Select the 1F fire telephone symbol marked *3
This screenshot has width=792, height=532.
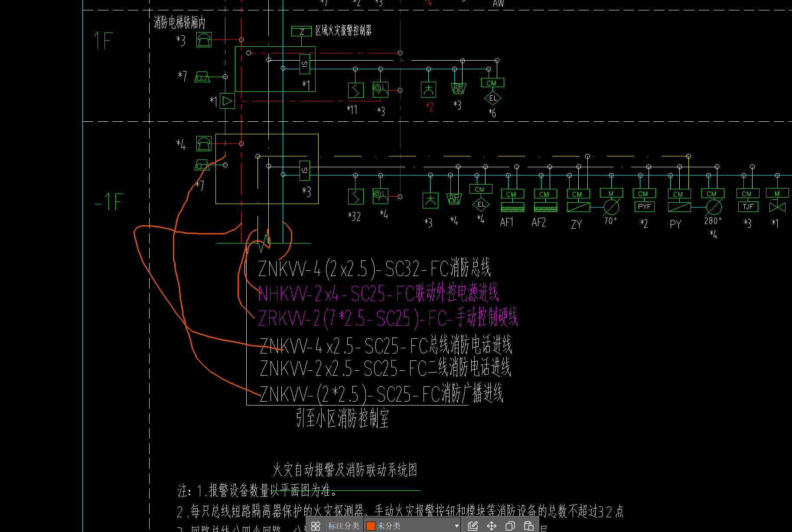(204, 40)
